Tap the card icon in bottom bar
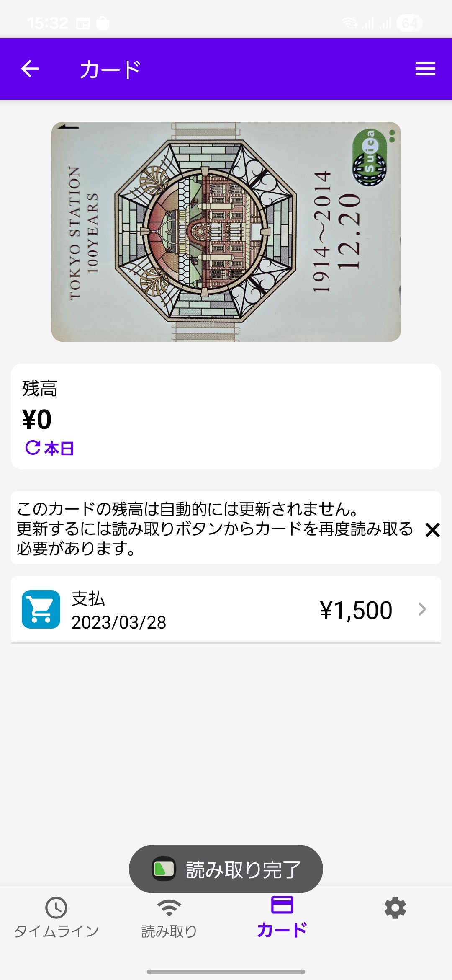 pos(282,905)
